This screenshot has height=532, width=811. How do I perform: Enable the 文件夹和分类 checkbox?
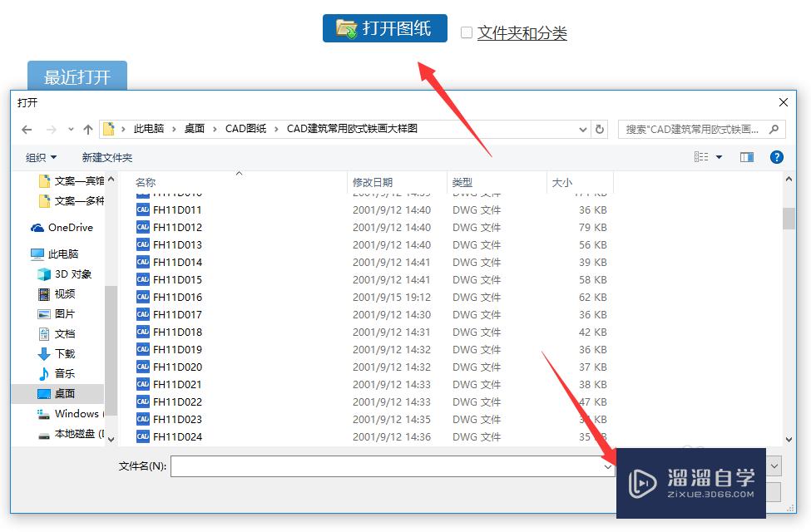tap(467, 32)
